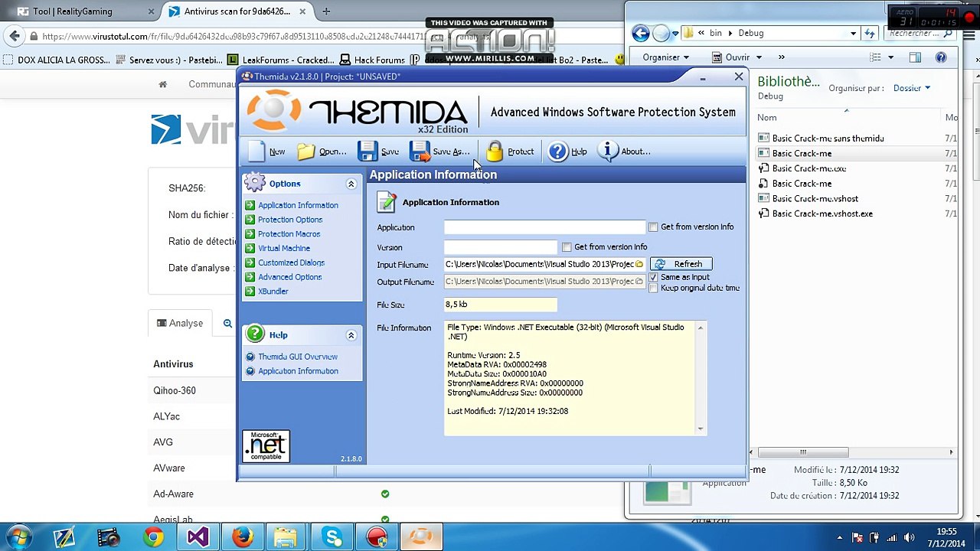Click the Options gear icon

pyautogui.click(x=254, y=183)
